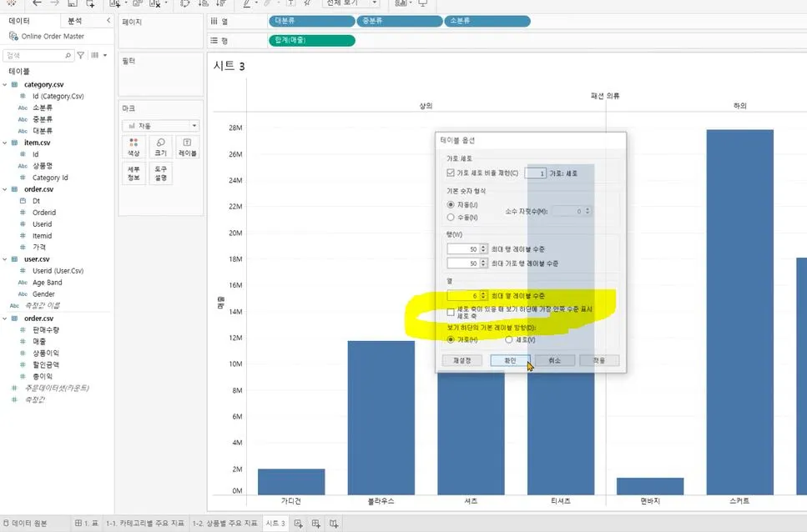Screen dimensions: 807x532
Task: Open the 자동 mark type dropdown
Action: pos(160,125)
